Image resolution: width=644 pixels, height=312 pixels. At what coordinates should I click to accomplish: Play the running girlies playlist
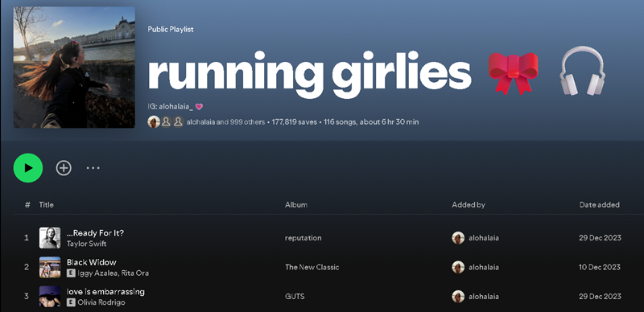pyautogui.click(x=28, y=168)
